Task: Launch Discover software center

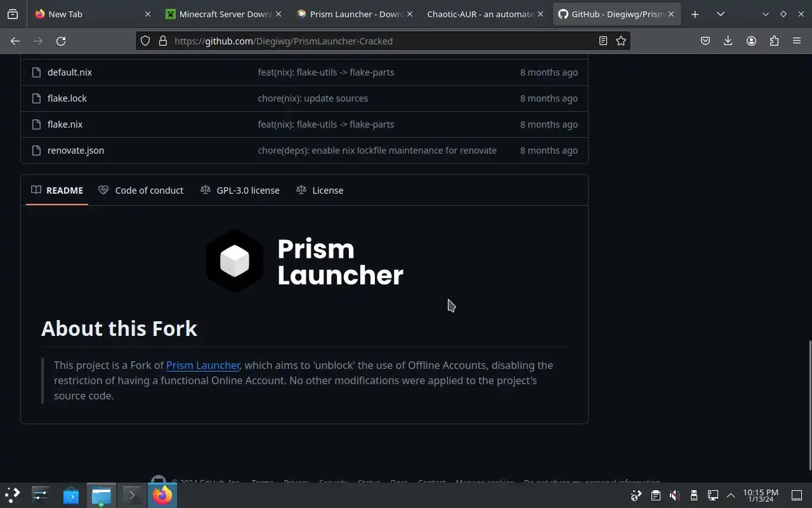Action: tap(71, 495)
